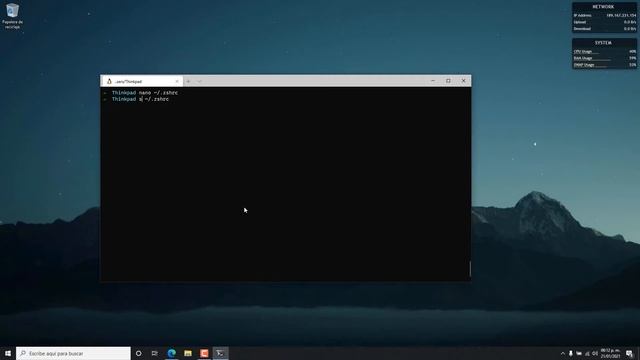The image size is (640, 360).
Task: Minimize the terminal window
Action: click(433, 81)
